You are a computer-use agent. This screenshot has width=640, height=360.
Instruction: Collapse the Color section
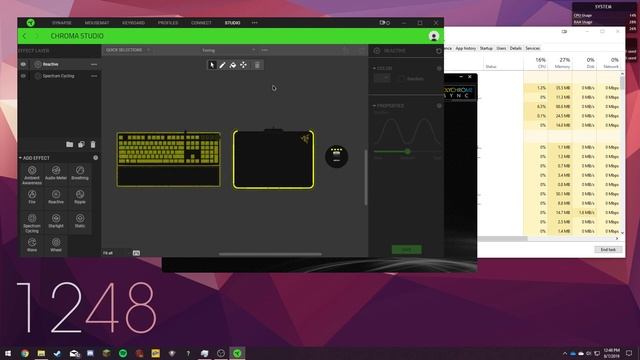pyautogui.click(x=374, y=68)
